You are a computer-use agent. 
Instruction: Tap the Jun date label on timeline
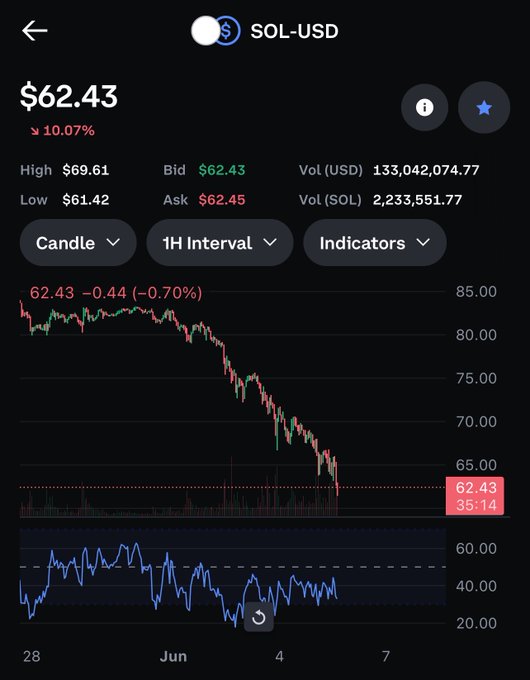coord(173,657)
